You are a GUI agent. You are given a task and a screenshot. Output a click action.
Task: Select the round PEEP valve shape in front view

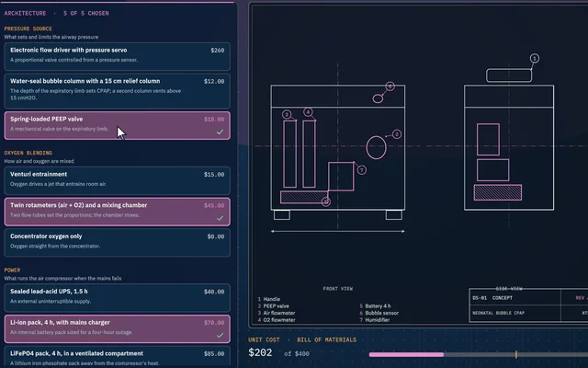[x=376, y=147]
